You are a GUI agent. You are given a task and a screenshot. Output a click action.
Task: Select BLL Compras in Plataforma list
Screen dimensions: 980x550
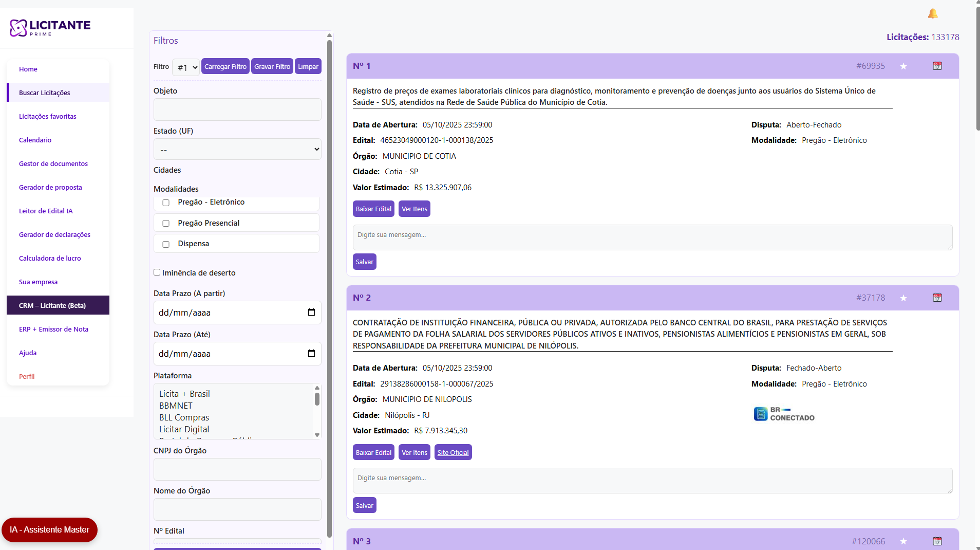[184, 417]
